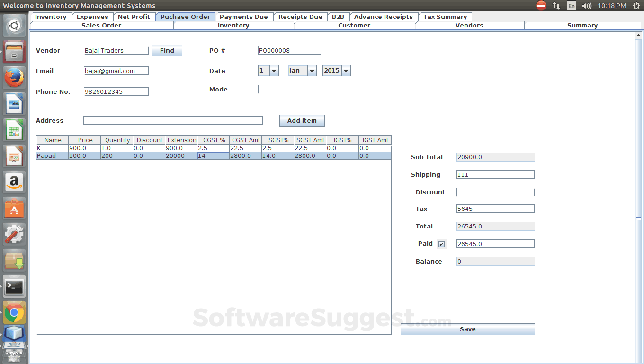
Task: Open the Tax Summary tab
Action: (445, 17)
